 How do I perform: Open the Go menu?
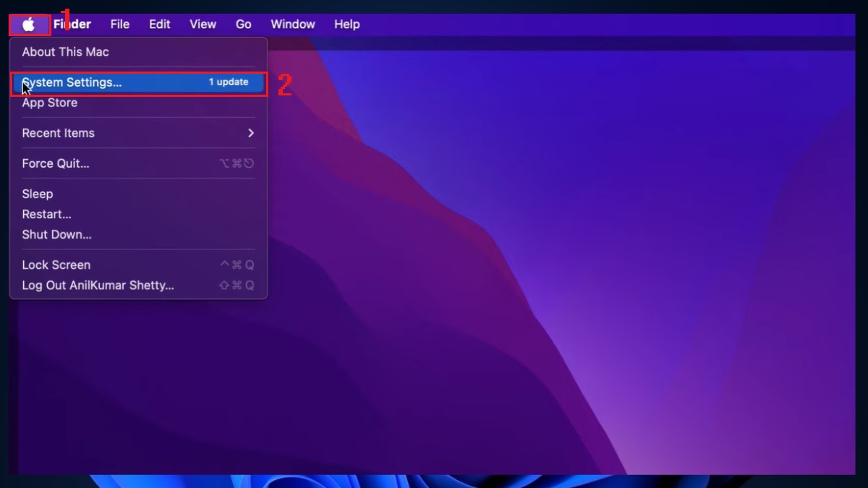coord(244,25)
